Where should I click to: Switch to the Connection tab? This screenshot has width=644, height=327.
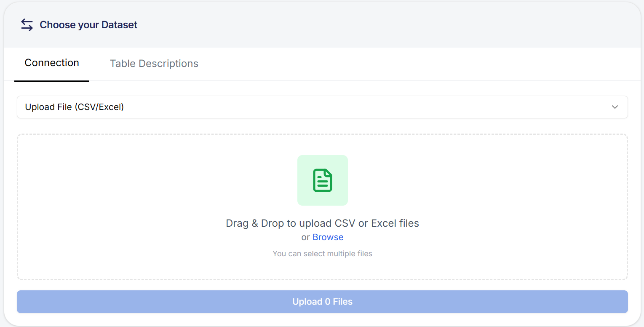52,63
